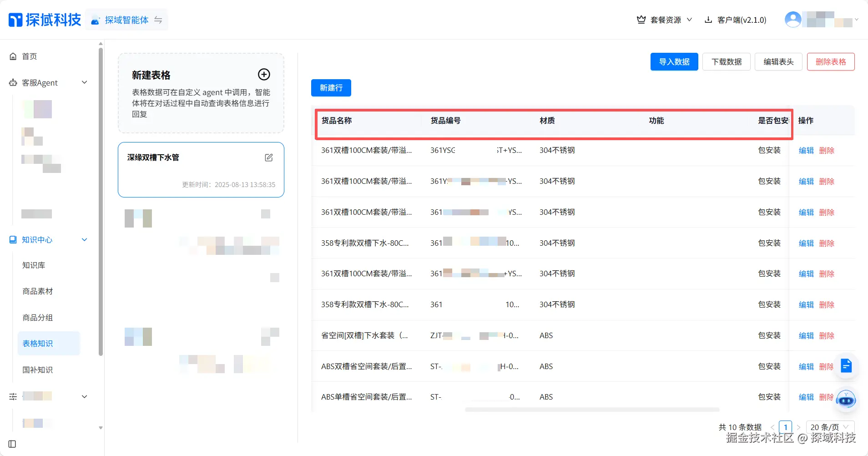Viewport: 868px width, 456px height.
Task: Collapse the sidebar with bottom-left icon
Action: 12,444
